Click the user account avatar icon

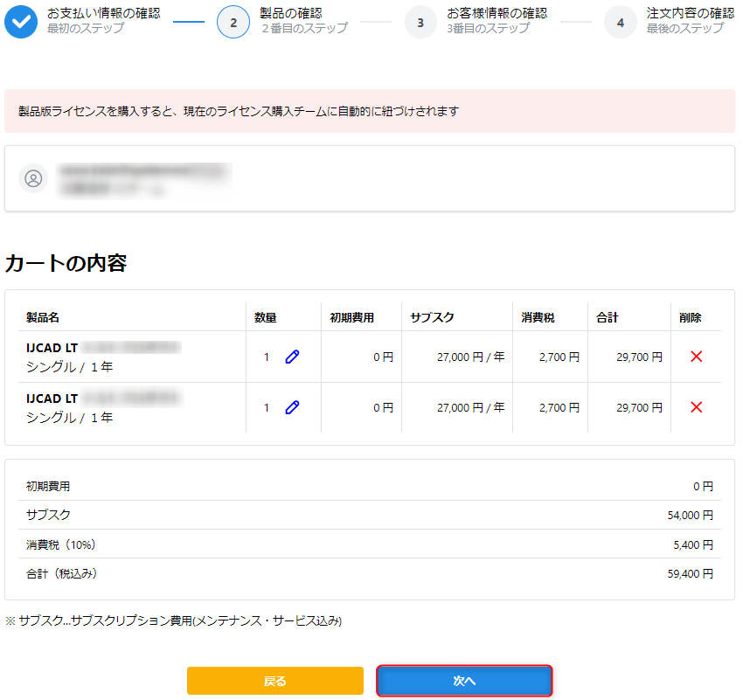[x=33, y=178]
